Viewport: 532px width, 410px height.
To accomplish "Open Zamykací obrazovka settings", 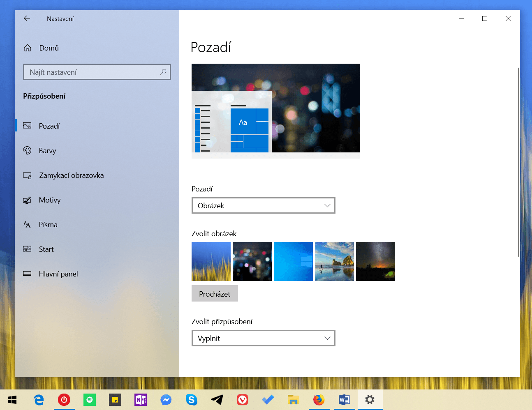I will click(97, 175).
